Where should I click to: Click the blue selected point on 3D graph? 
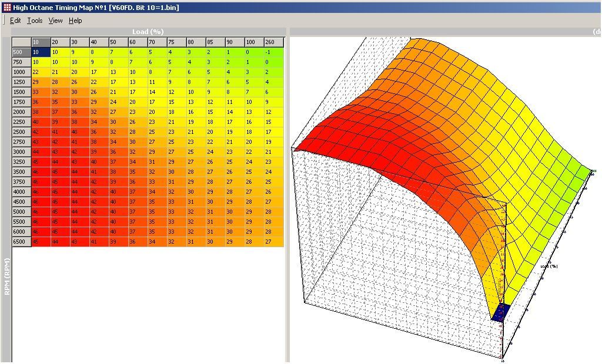coord(500,312)
